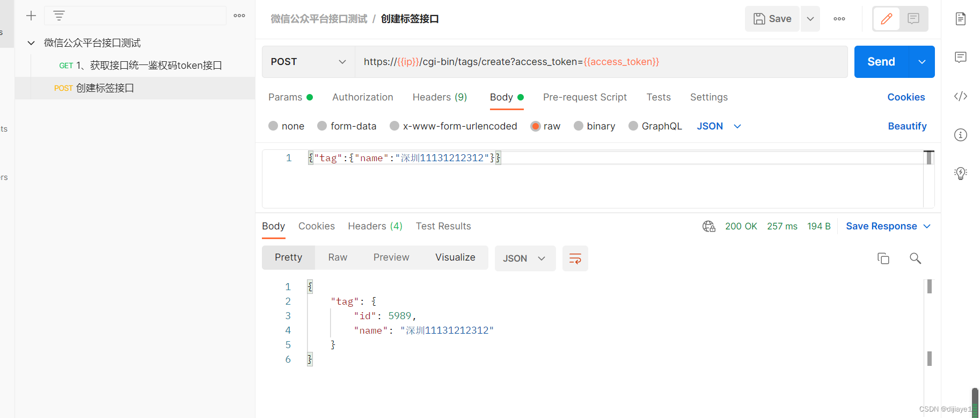
Task: Select none body type
Action: (273, 126)
